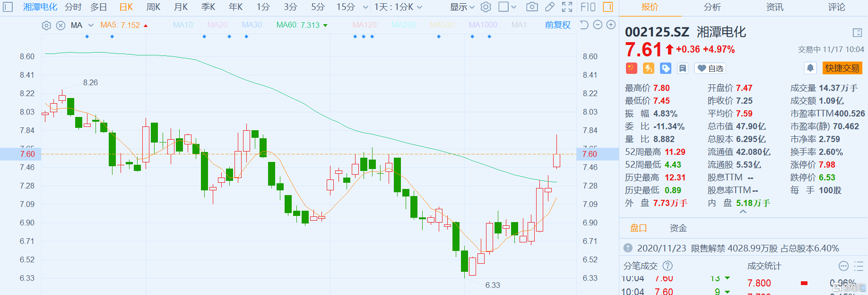Viewport: 868px width, 295px height.
Task: Collapse the quote details panel chevron
Action: coord(743,212)
